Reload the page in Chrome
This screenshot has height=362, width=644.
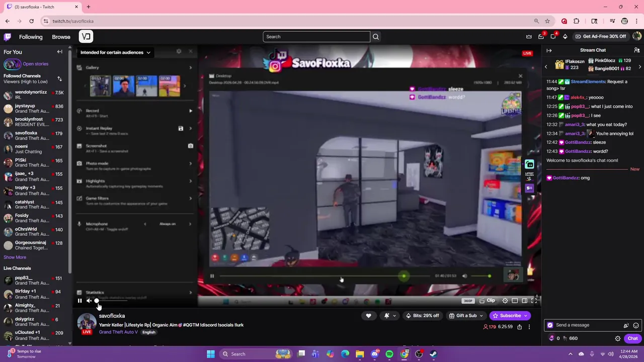click(31, 21)
